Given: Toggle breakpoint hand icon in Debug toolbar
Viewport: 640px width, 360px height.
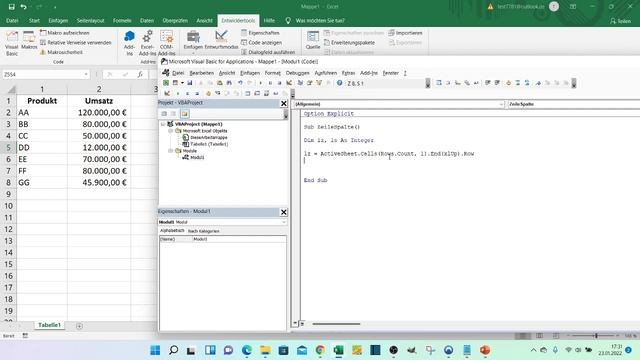Looking at the screenshot, I should (x=208, y=93).
